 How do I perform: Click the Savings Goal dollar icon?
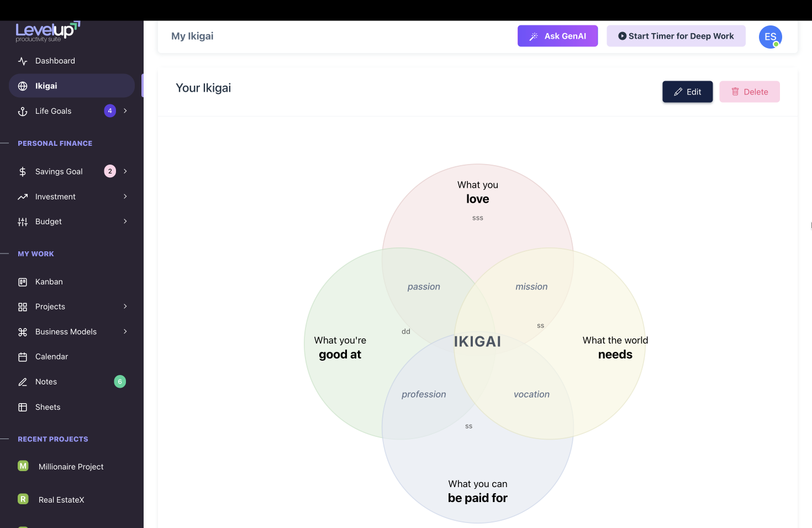pyautogui.click(x=23, y=172)
